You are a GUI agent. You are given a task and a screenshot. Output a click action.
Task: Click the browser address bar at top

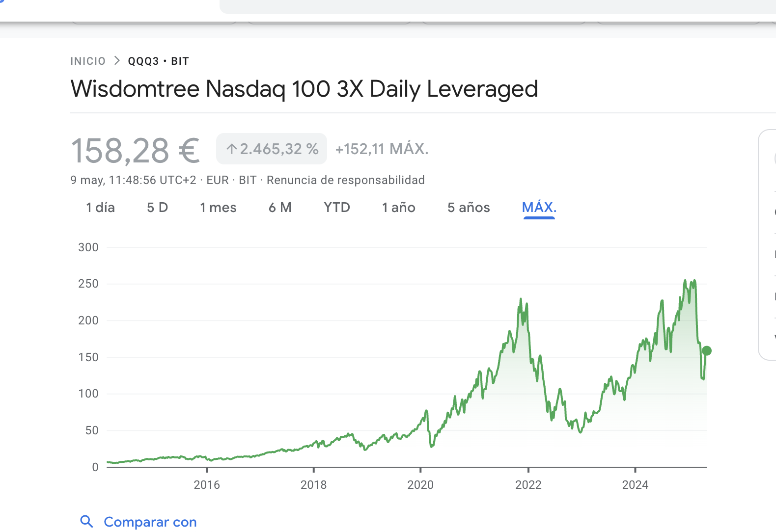coord(498,6)
